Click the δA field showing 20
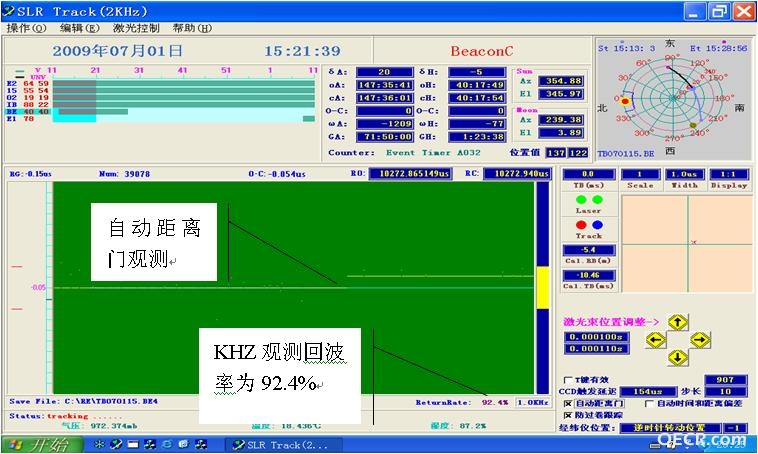The width and height of the screenshot is (758, 454). tap(384, 72)
